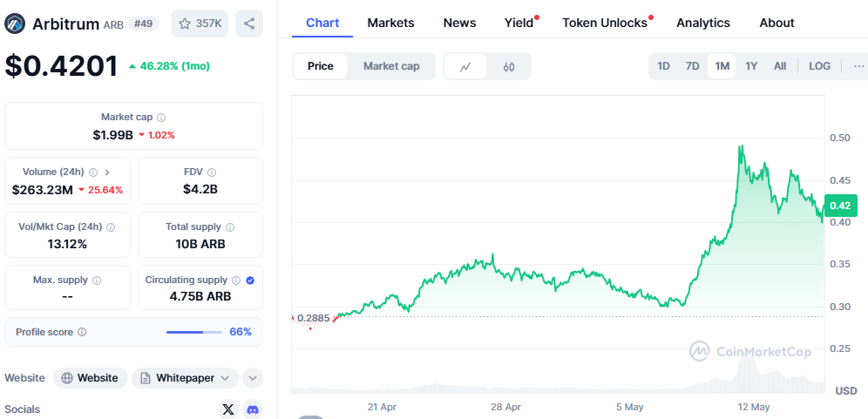The height and width of the screenshot is (419, 868).
Task: Click the $4.2B FDV value
Action: [200, 189]
